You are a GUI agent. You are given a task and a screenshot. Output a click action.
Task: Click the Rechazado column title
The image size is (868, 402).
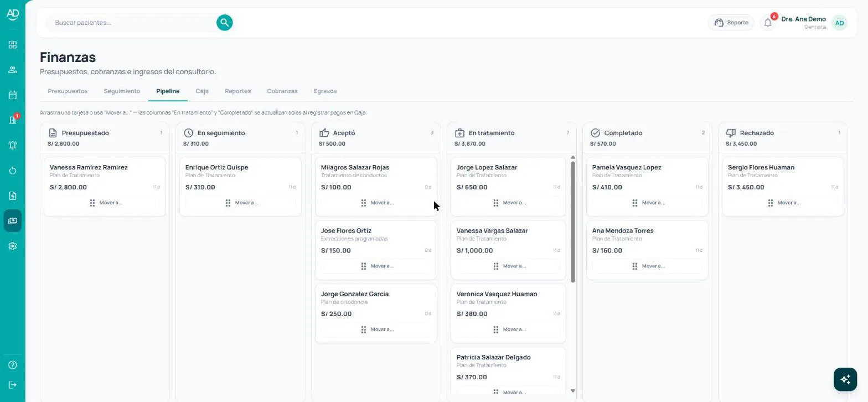click(x=757, y=133)
